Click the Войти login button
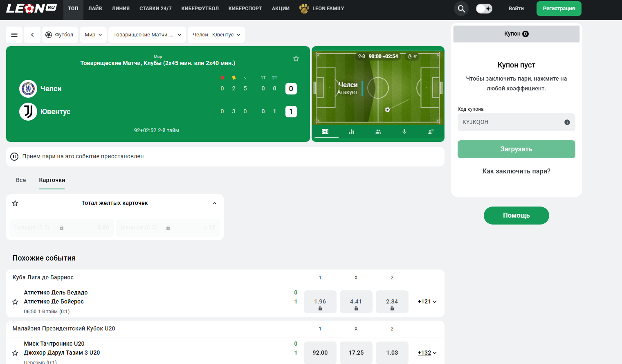The width and height of the screenshot is (622, 364). [516, 9]
